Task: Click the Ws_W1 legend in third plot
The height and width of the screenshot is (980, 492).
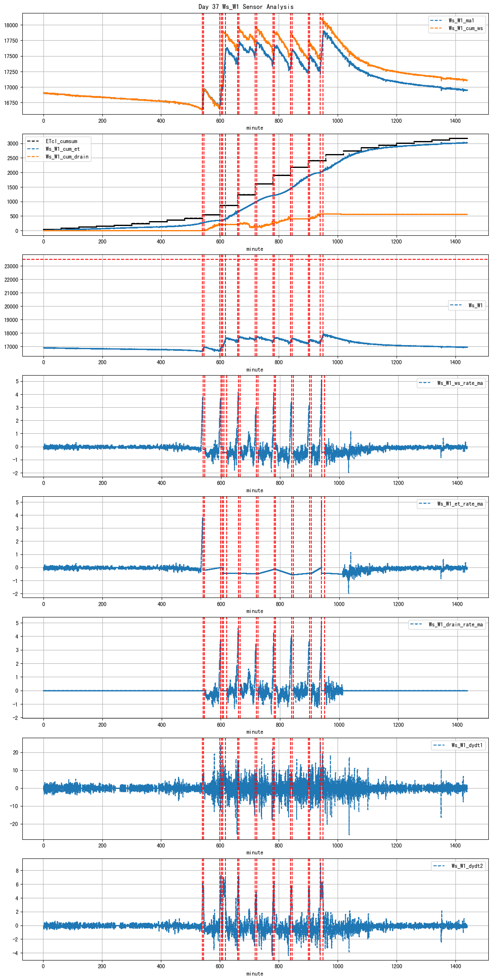Action: [475, 305]
